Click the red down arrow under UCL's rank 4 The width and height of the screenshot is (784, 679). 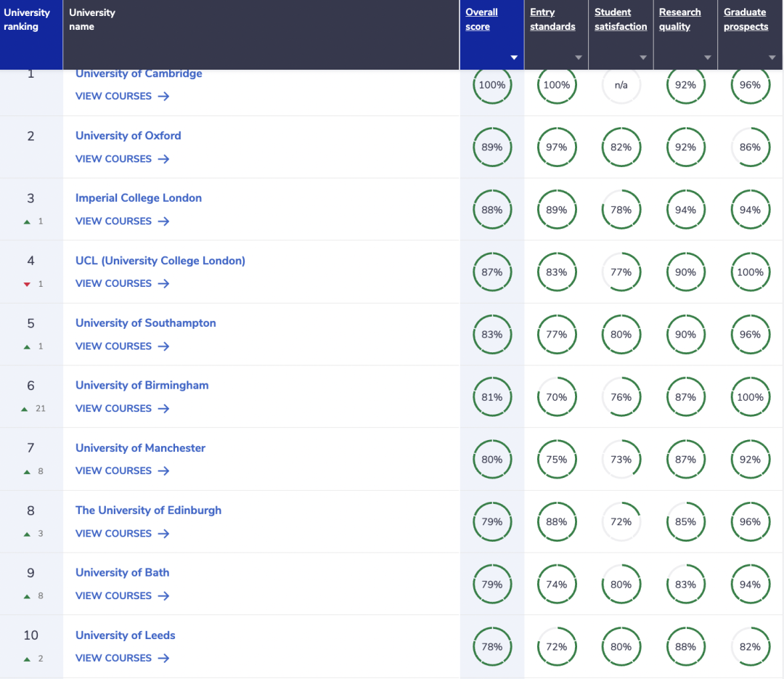coord(27,284)
